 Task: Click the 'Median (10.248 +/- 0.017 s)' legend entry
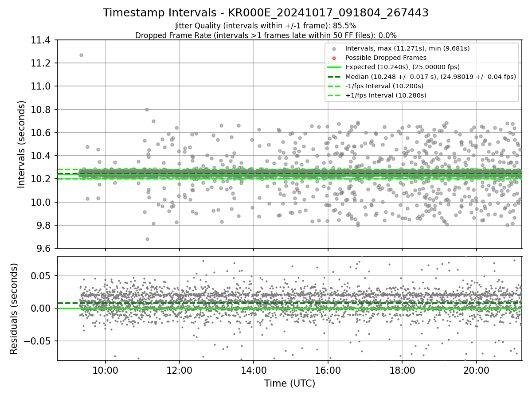tap(430, 76)
